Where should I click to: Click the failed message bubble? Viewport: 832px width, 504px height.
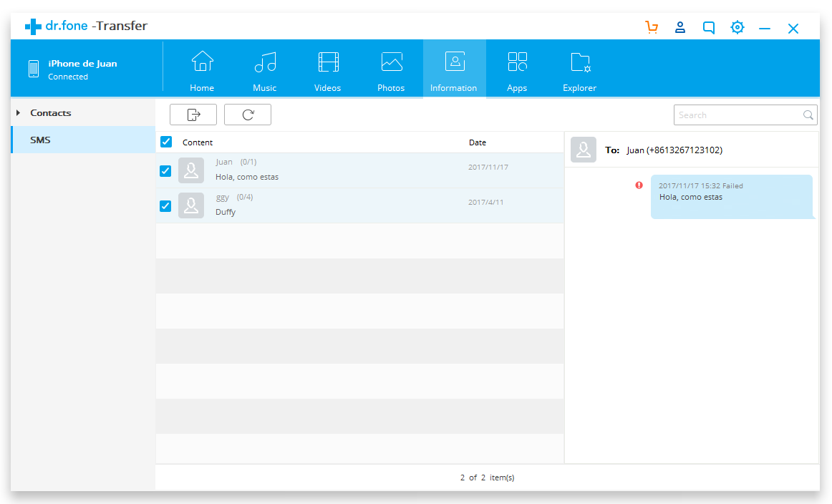pyautogui.click(x=732, y=197)
